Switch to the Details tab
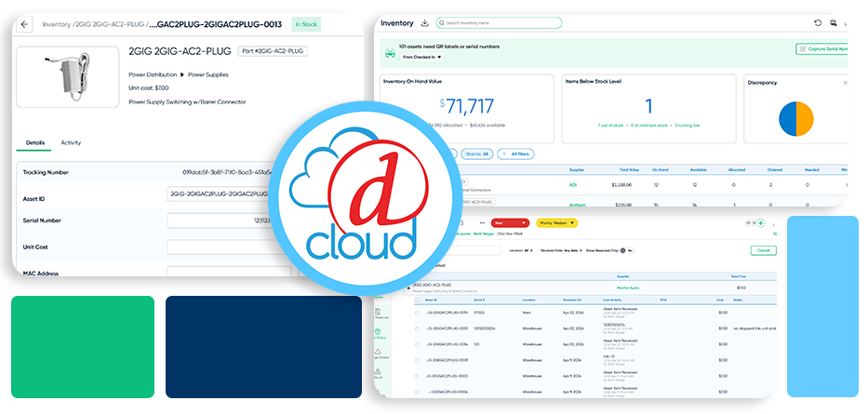868x414 pixels. pyautogui.click(x=34, y=142)
